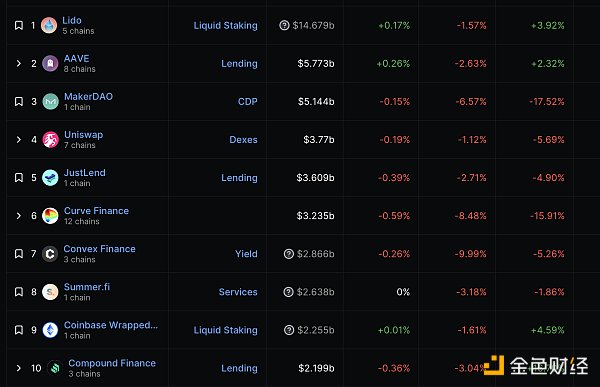Click the AAVE ghost logo icon

[x=50, y=64]
